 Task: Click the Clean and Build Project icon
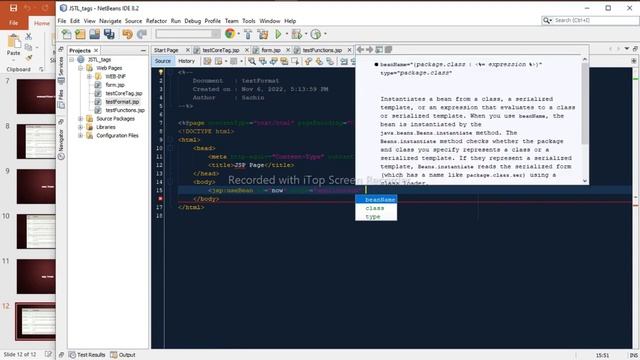tap(263, 34)
